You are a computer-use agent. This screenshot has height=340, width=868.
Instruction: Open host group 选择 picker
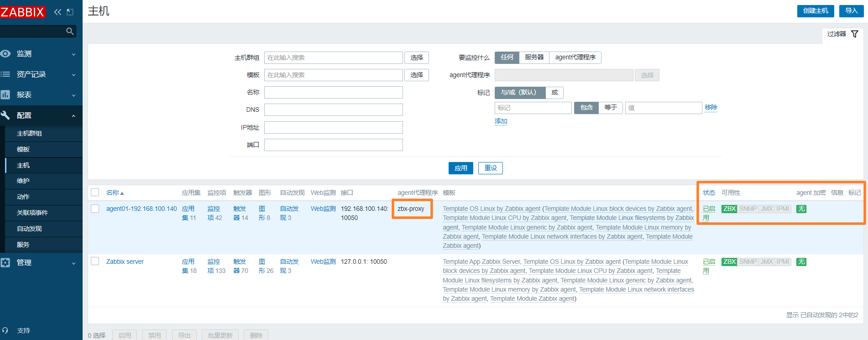click(x=417, y=58)
